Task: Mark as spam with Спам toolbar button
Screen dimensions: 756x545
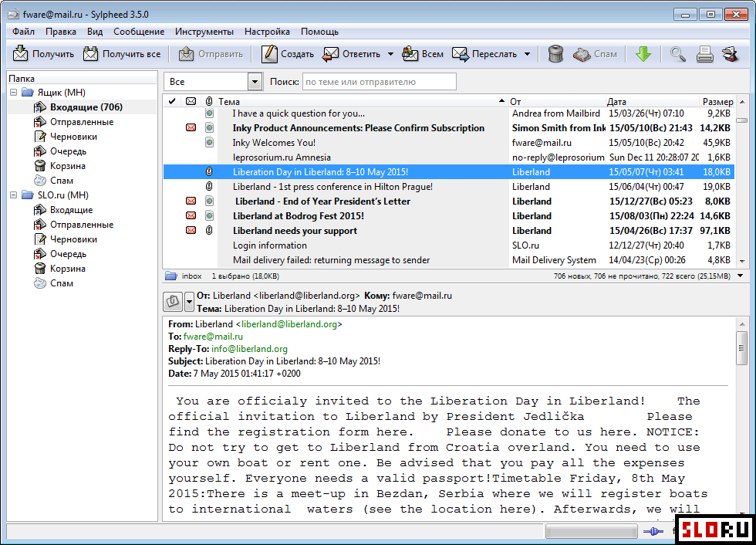Action: (x=595, y=54)
